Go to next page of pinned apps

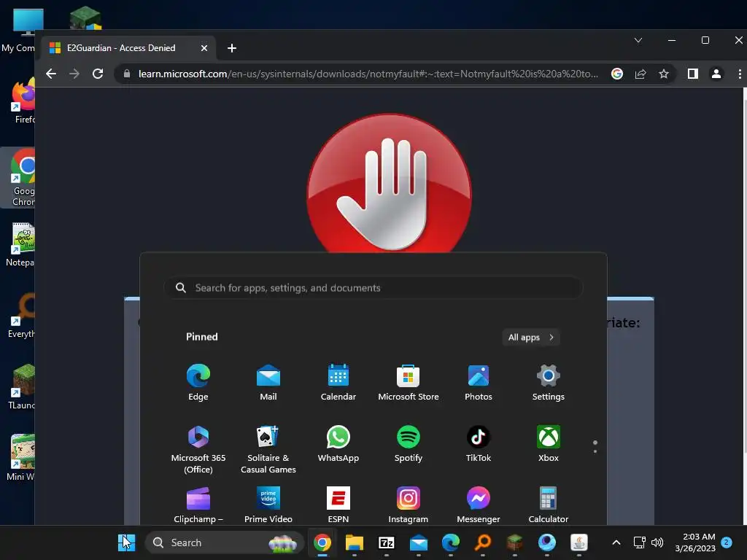tap(595, 451)
